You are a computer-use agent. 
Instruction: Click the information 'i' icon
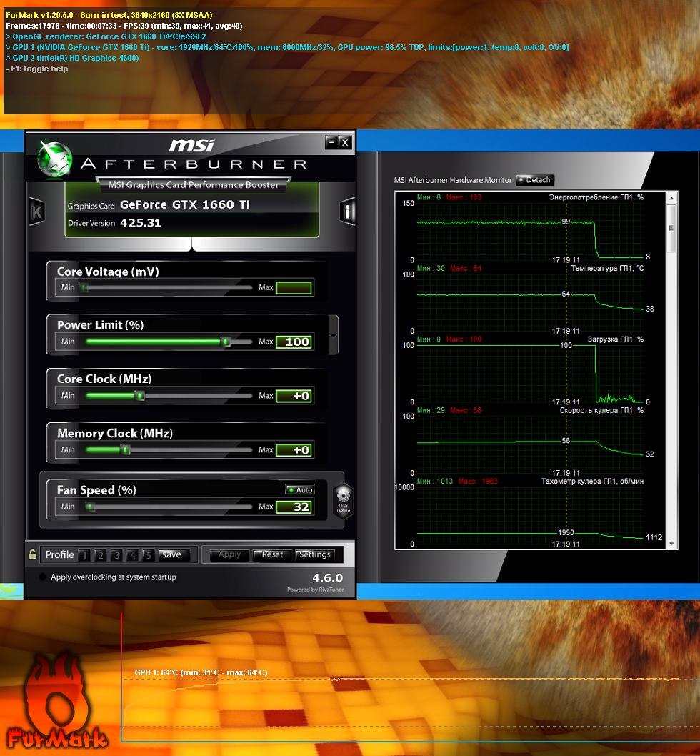click(347, 212)
